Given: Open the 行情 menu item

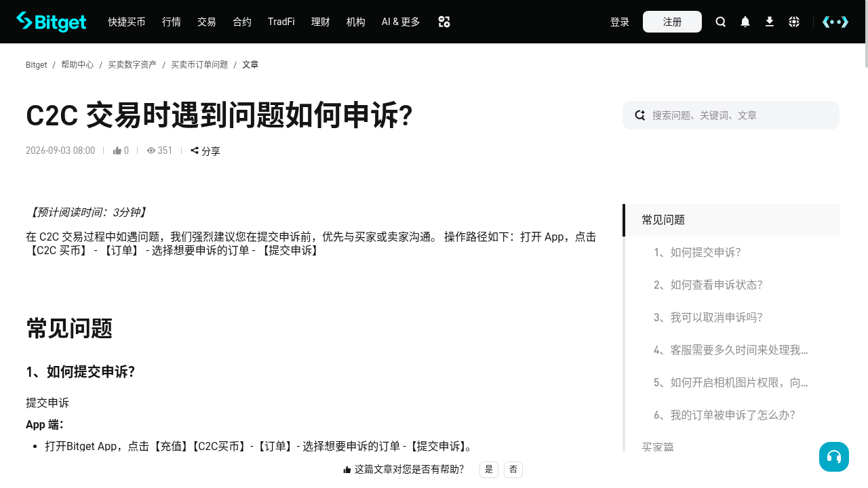Looking at the screenshot, I should pyautogui.click(x=172, y=22).
